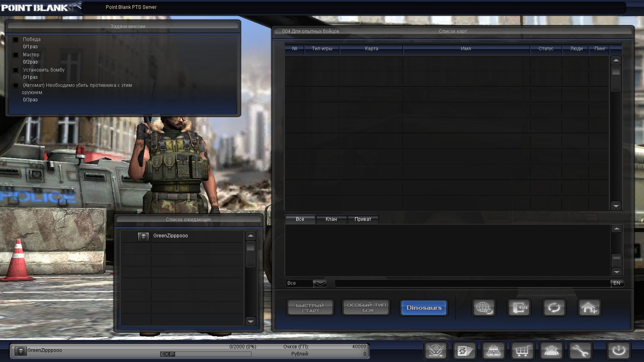This screenshot has height=362, width=644.
Task: Open settings with the wrench icon
Action: (x=580, y=351)
